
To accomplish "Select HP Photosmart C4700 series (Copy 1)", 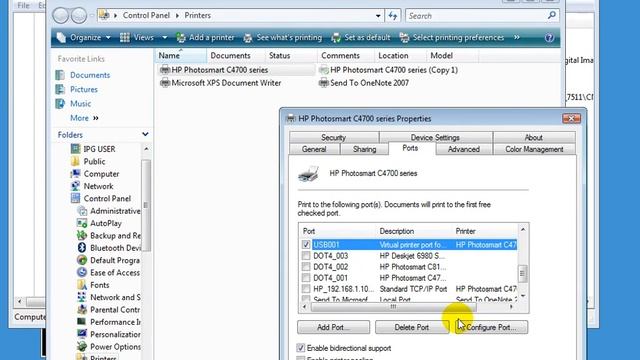I will point(389,70).
